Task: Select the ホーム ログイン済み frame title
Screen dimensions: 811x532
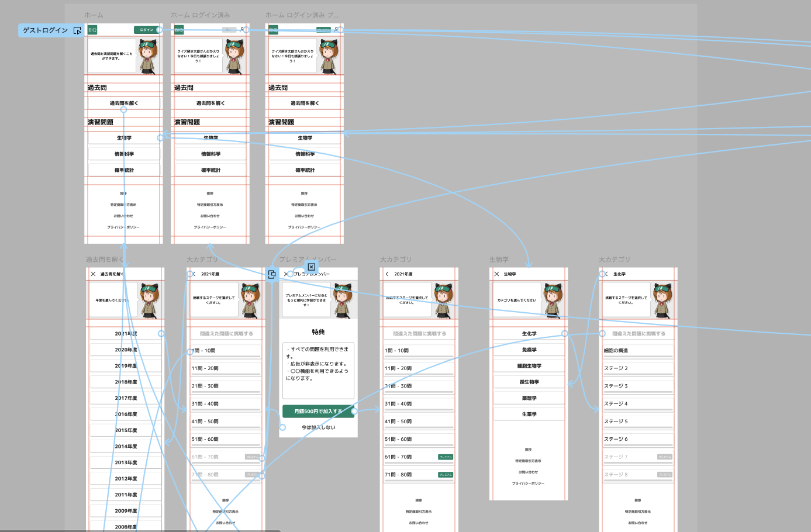Action: click(200, 15)
